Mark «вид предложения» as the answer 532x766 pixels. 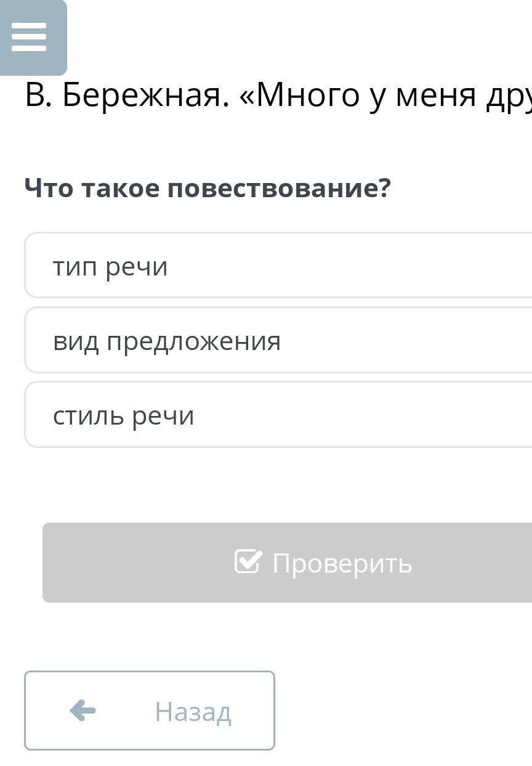167,341
